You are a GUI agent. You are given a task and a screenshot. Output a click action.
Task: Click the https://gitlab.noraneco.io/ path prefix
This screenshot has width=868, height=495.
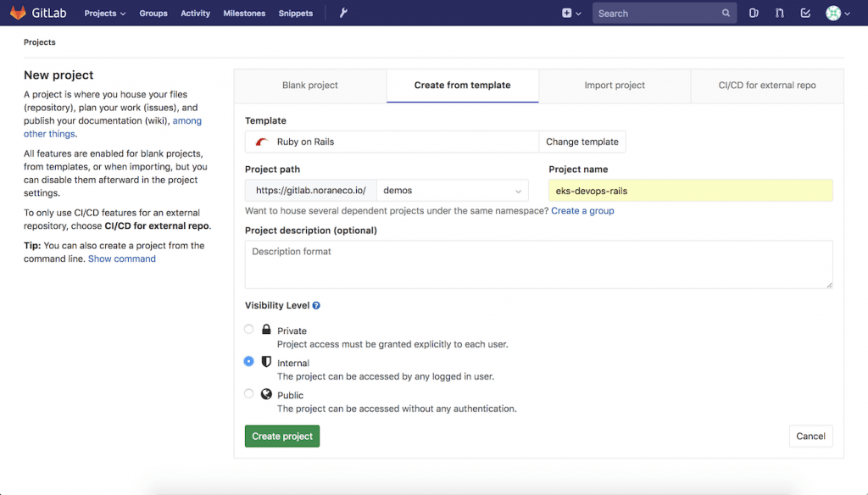pos(310,191)
